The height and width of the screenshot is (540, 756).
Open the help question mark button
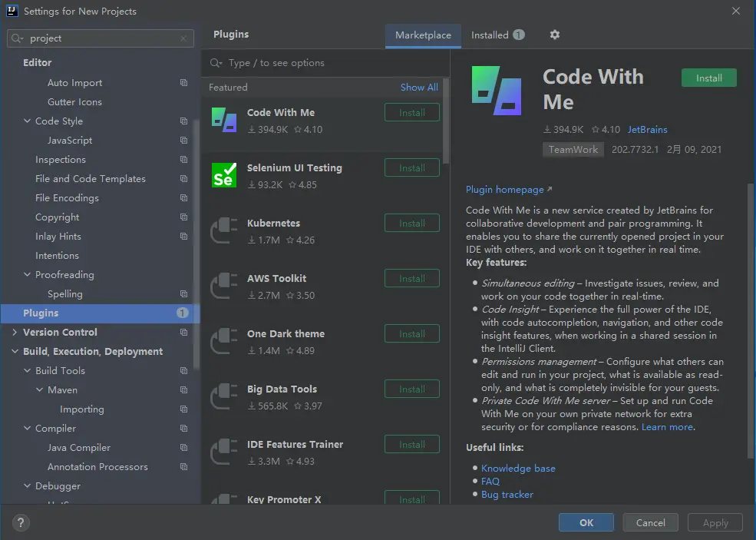click(21, 522)
